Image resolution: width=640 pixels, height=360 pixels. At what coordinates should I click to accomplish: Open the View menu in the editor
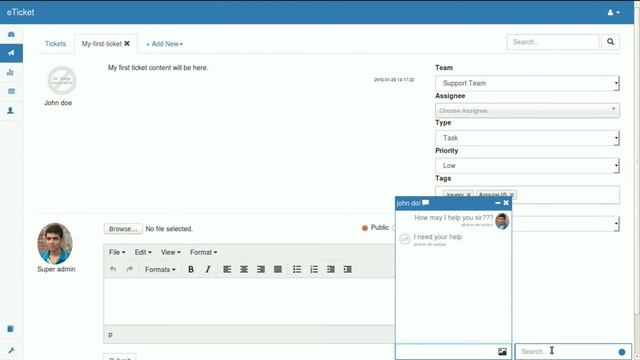(x=171, y=252)
